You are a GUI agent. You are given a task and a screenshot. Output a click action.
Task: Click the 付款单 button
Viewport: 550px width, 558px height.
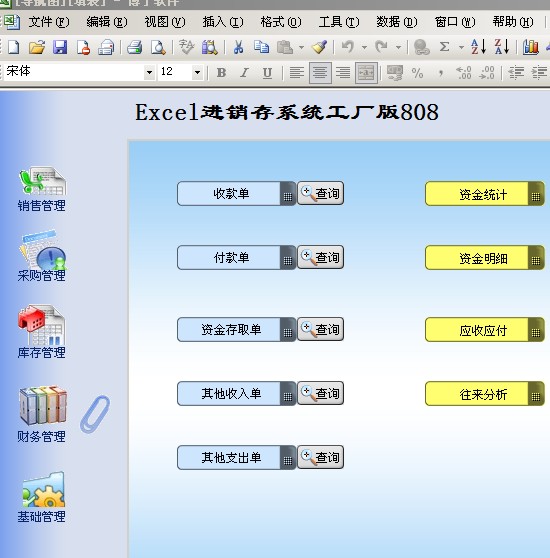pyautogui.click(x=236, y=257)
